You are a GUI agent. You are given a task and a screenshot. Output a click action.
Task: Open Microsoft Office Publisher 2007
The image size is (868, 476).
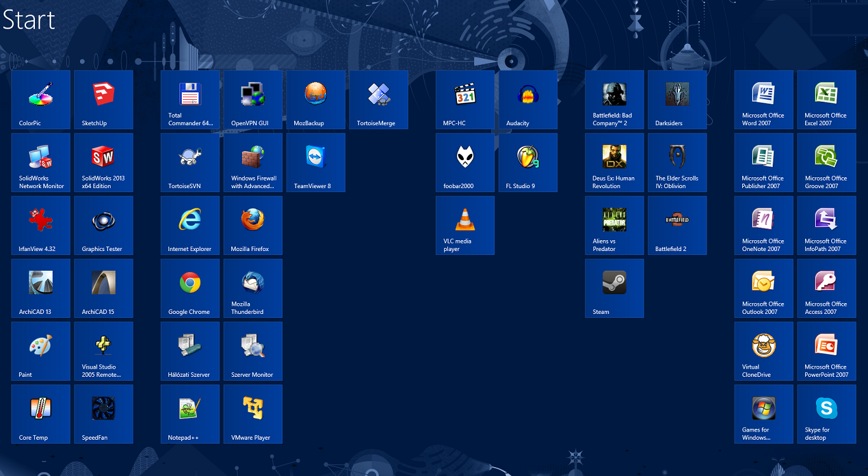pyautogui.click(x=764, y=163)
